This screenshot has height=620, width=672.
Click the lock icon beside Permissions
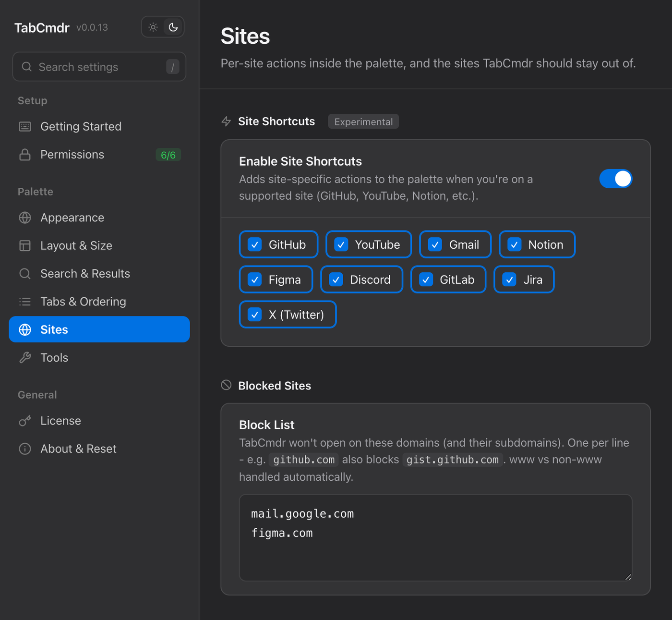[x=25, y=155]
